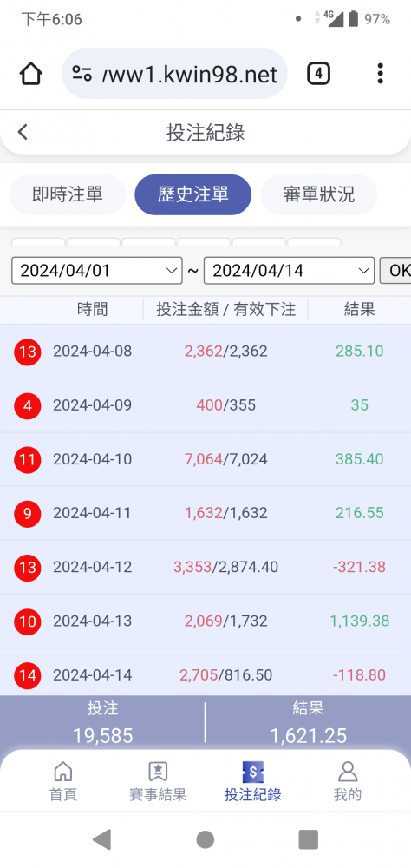Viewport: 411px width, 868px height.
Task: Select the date 2024-04-09
Action: (93, 405)
